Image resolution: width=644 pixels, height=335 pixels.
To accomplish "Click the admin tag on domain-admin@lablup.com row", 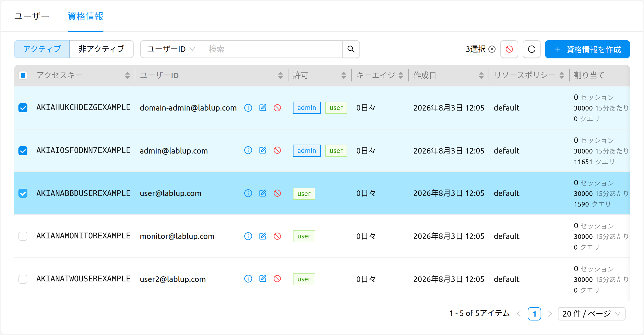I will coord(307,108).
